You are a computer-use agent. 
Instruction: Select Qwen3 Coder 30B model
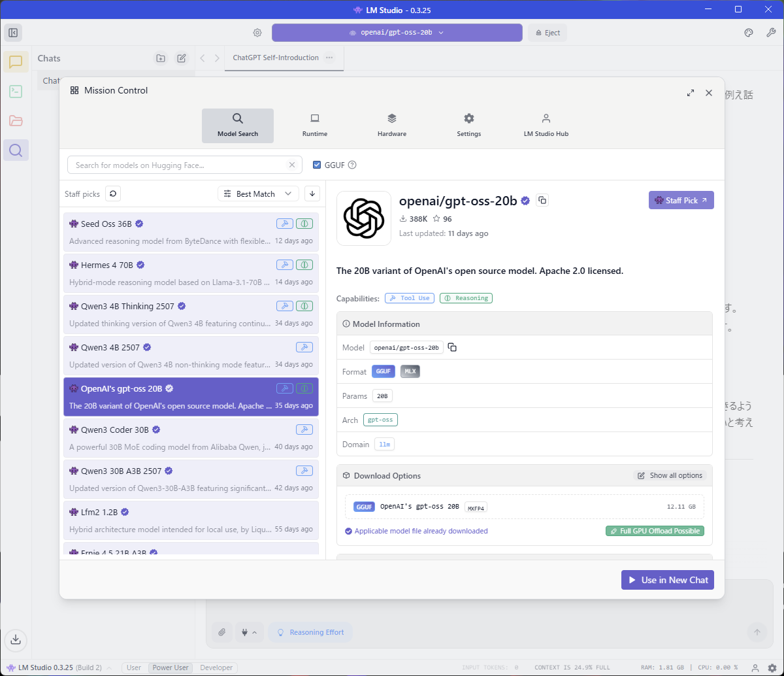pos(191,438)
